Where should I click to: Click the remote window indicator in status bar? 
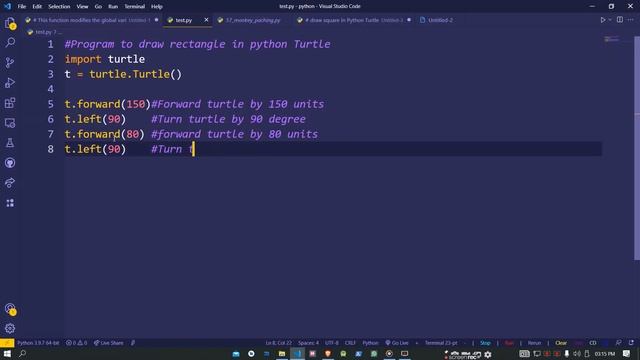pyautogui.click(x=7, y=343)
